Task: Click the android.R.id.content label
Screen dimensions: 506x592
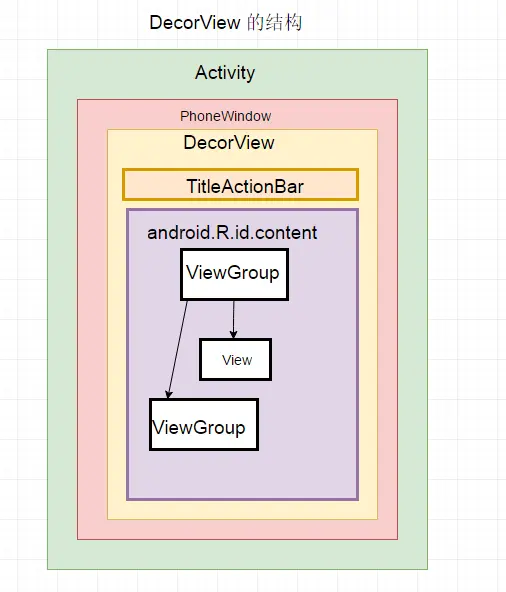Action: click(x=232, y=233)
